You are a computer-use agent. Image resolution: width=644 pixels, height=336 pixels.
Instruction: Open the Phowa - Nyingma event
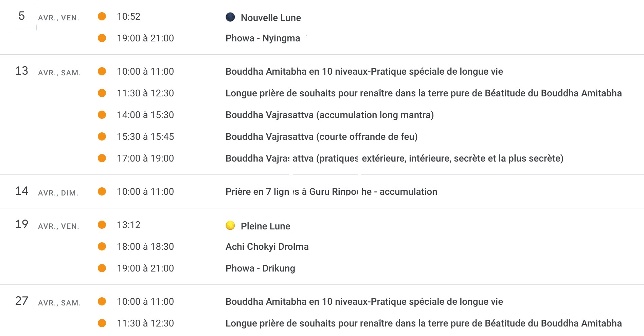(263, 38)
